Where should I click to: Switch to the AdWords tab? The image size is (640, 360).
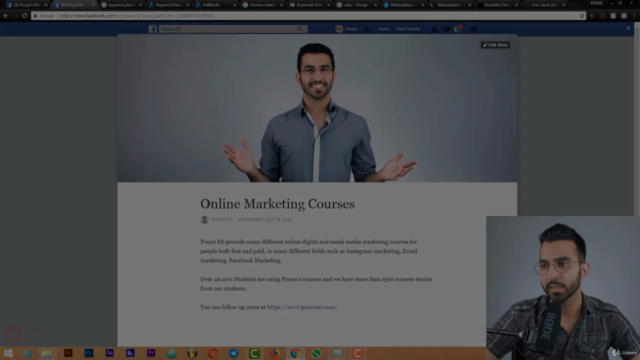point(215,5)
